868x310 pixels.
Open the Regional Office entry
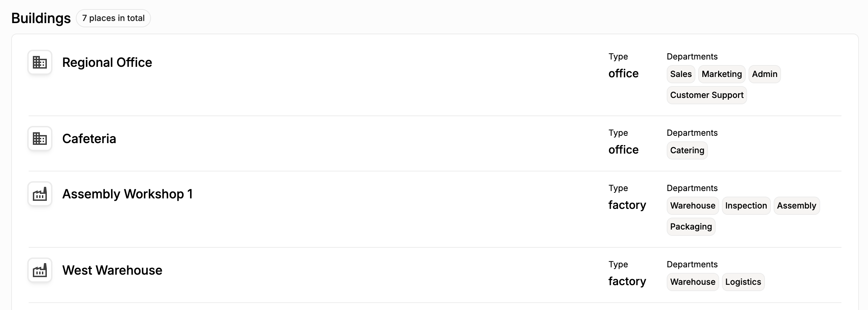click(x=107, y=63)
